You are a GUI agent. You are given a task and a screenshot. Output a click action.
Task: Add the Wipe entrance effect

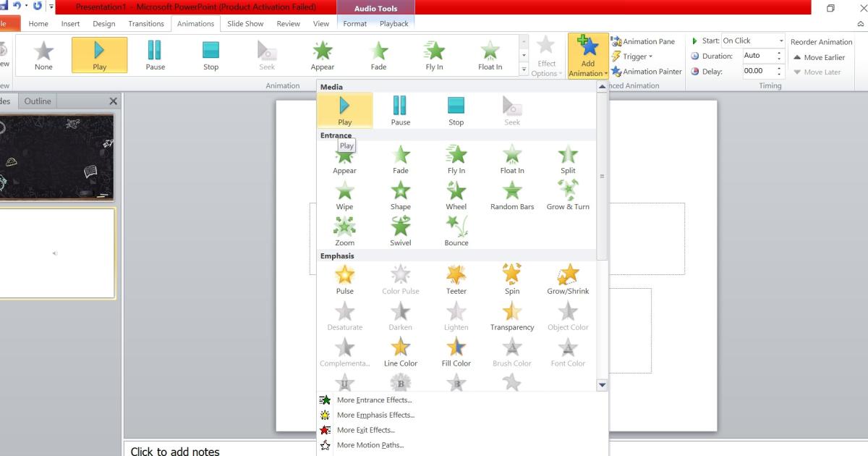click(x=345, y=195)
